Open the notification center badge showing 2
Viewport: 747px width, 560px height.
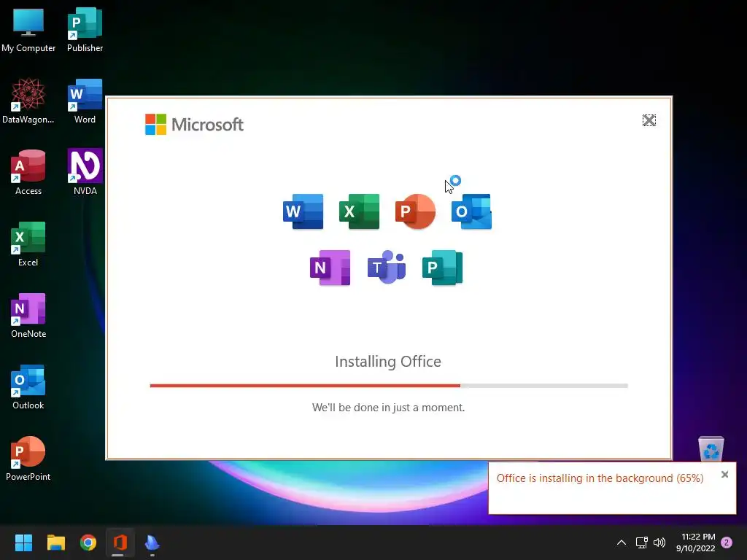click(727, 542)
